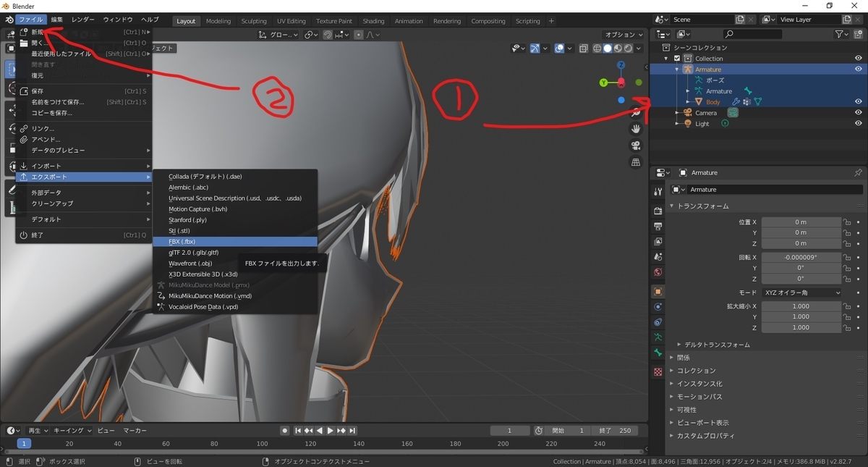This screenshot has width=868, height=467.
Task: Toggle viewport overlays button
Action: 560,49
